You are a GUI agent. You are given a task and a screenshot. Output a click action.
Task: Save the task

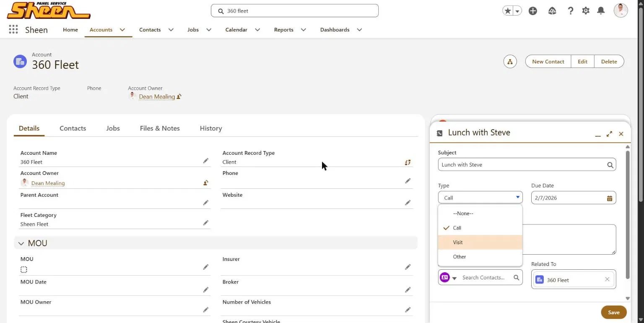[x=613, y=312]
